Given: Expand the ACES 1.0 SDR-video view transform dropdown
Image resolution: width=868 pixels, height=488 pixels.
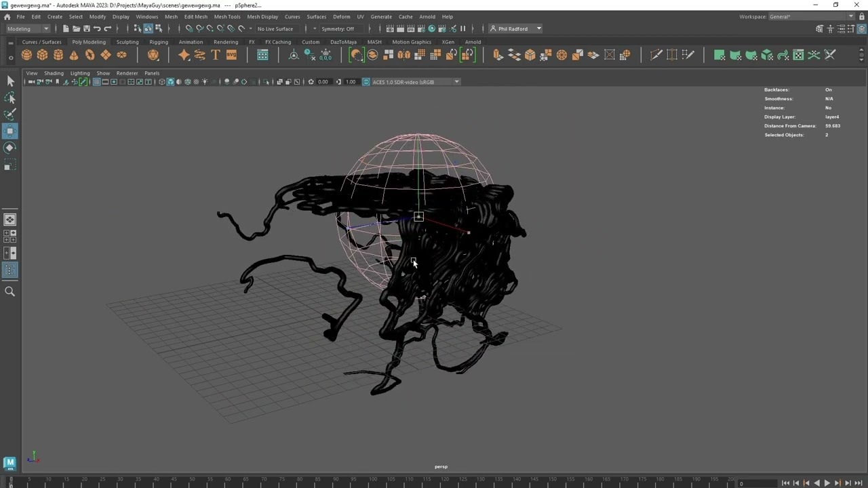Looking at the screenshot, I should (456, 82).
